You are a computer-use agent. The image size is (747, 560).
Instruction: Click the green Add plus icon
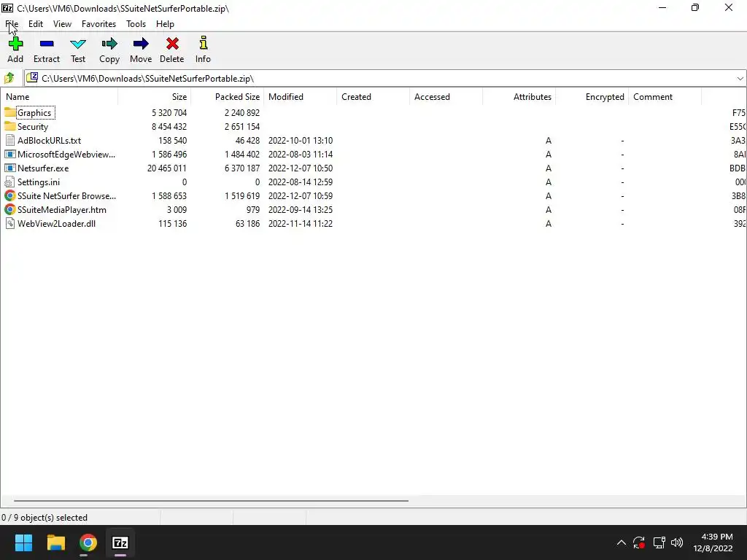click(15, 44)
